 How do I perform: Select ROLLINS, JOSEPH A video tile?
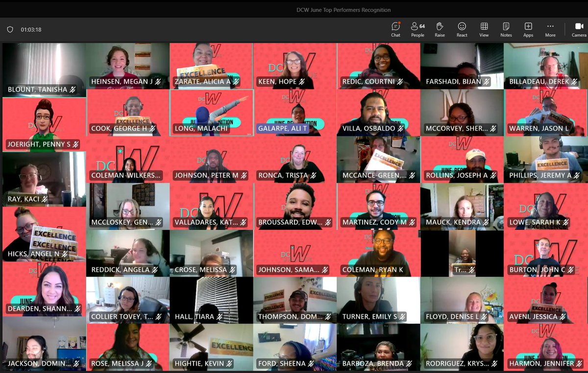pyautogui.click(x=462, y=160)
